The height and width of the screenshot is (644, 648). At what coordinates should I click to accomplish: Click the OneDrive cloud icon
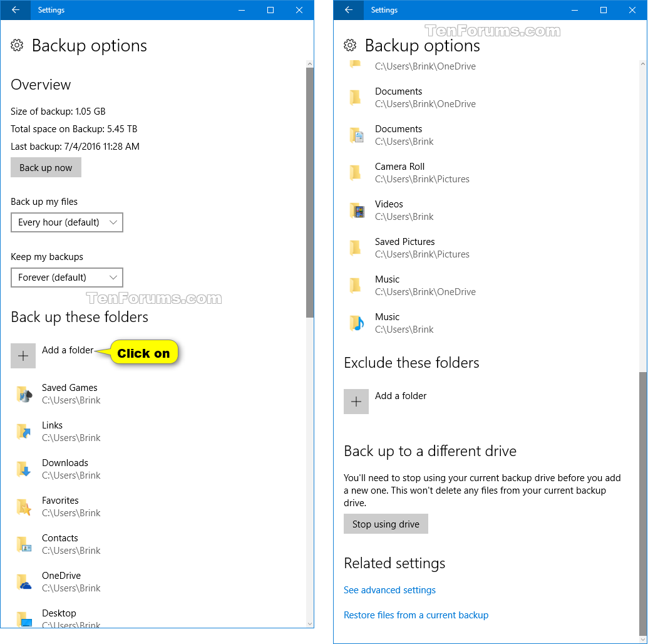(23, 581)
